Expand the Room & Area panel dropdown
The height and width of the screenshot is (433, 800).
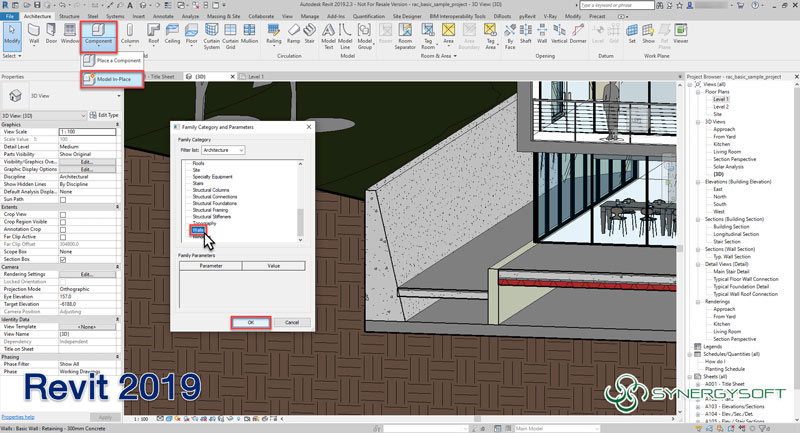pos(439,56)
